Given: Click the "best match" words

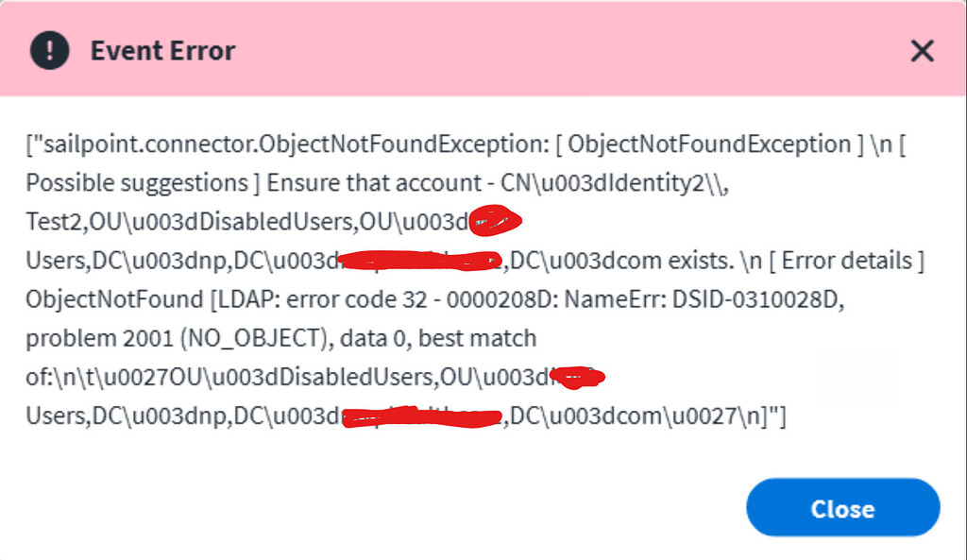Looking at the screenshot, I should (x=484, y=337).
